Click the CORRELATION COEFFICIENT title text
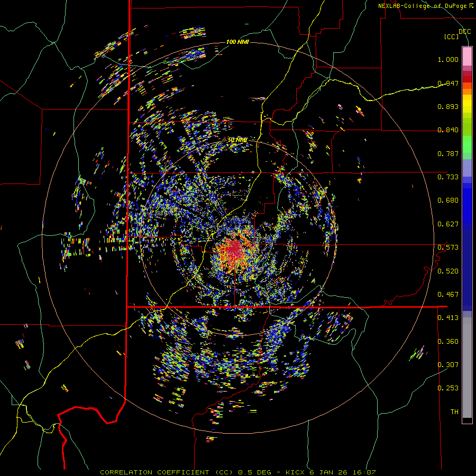This screenshot has height=476, width=476. [x=154, y=472]
